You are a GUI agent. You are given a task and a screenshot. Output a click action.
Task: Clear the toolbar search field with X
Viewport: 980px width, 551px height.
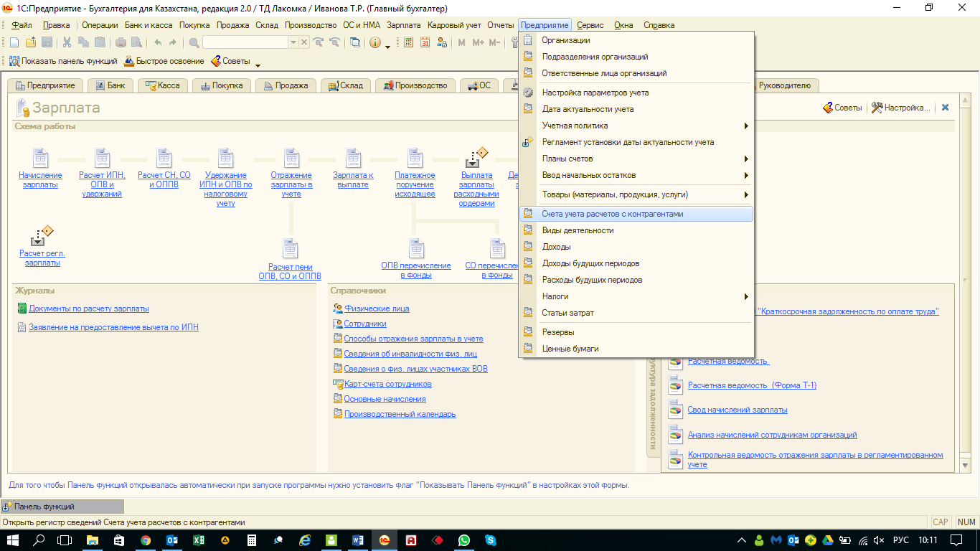coord(304,42)
